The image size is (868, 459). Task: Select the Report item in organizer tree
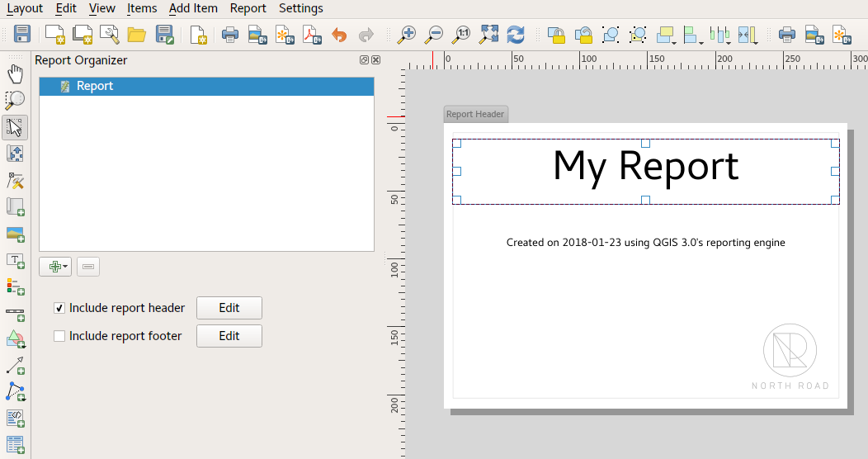pyautogui.click(x=95, y=86)
